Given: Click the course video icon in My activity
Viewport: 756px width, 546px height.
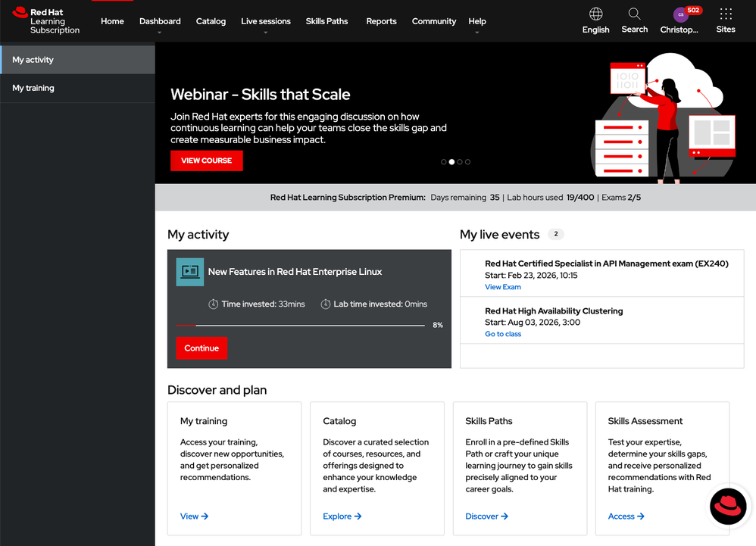Looking at the screenshot, I should tap(190, 272).
